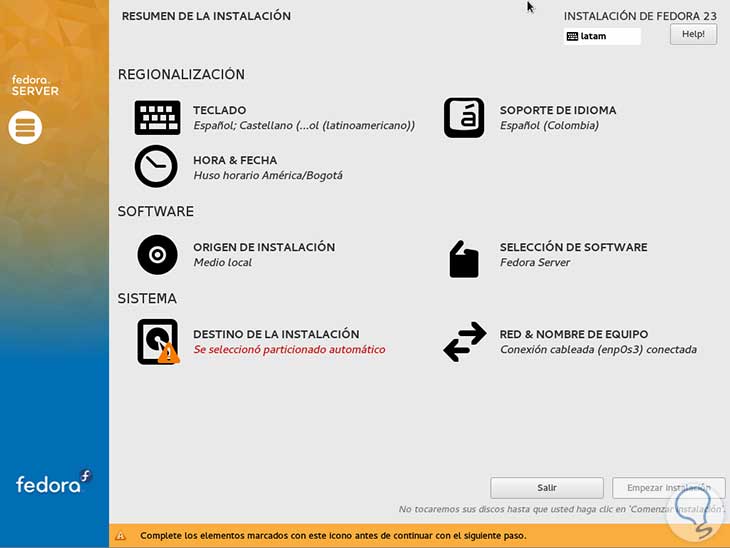Viewport: 730px width, 548px height.
Task: Click the Fedora logo in the sidebar bottom
Action: point(54,482)
